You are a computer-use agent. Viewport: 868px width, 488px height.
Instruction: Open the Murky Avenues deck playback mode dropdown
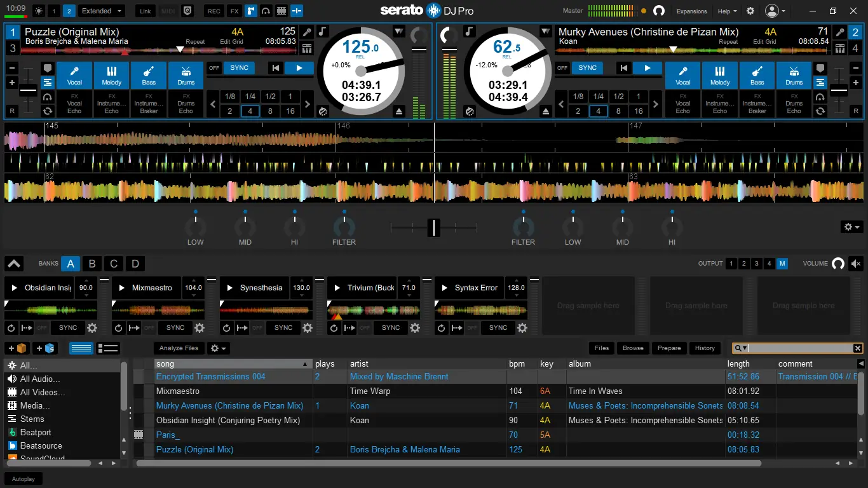pos(546,32)
